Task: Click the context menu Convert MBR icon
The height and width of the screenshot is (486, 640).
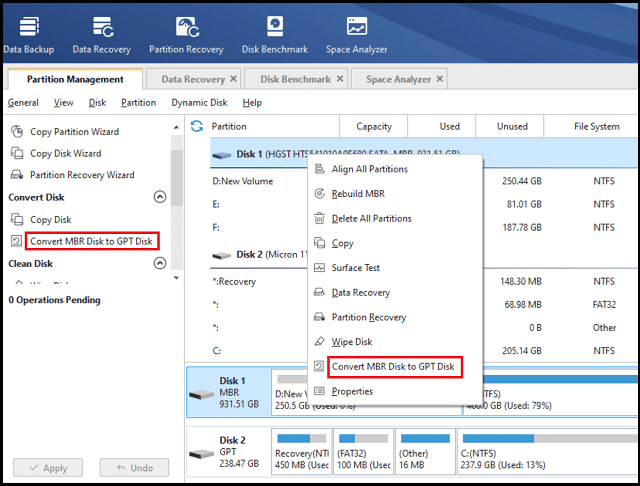Action: (319, 366)
